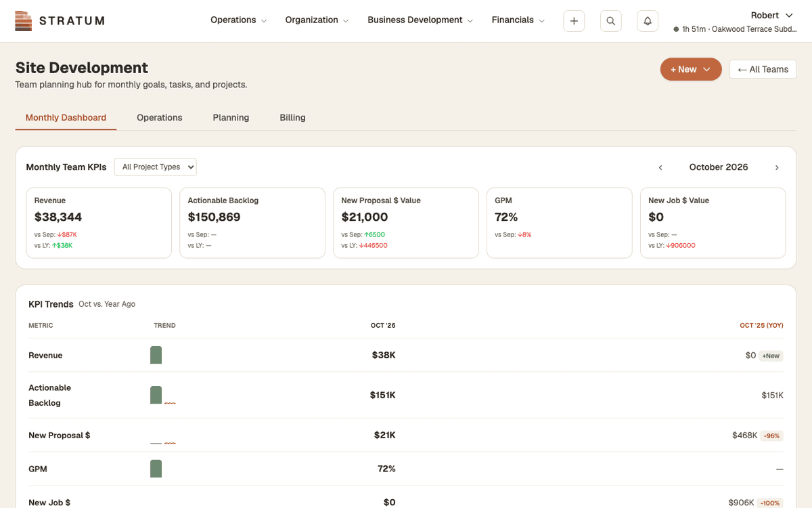Click the OCT '25 (YOY) column header
Image resolution: width=812 pixels, height=508 pixels.
pyautogui.click(x=761, y=326)
